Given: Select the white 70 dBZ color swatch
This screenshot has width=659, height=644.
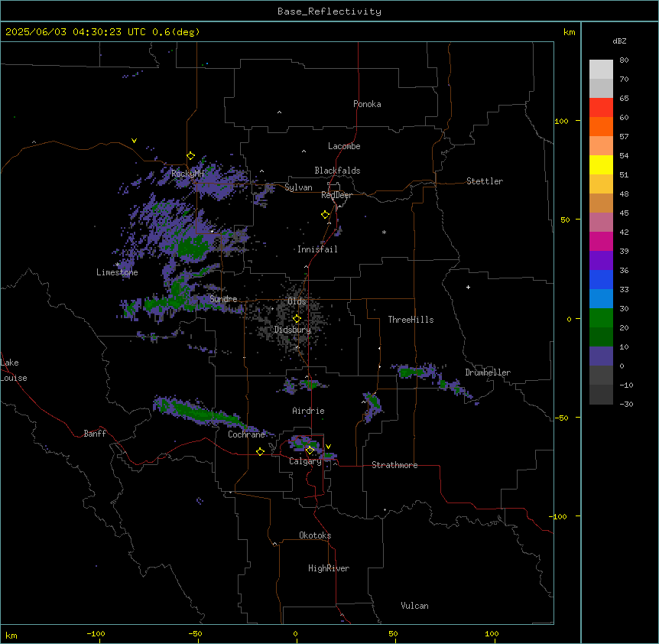Looking at the screenshot, I should (601, 70).
